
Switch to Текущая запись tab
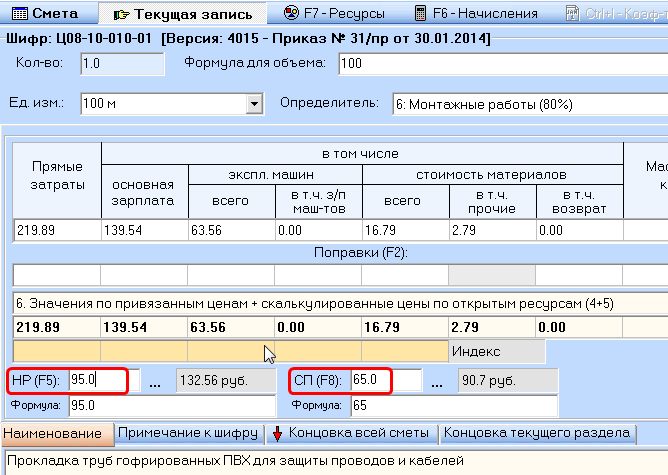coord(182,14)
